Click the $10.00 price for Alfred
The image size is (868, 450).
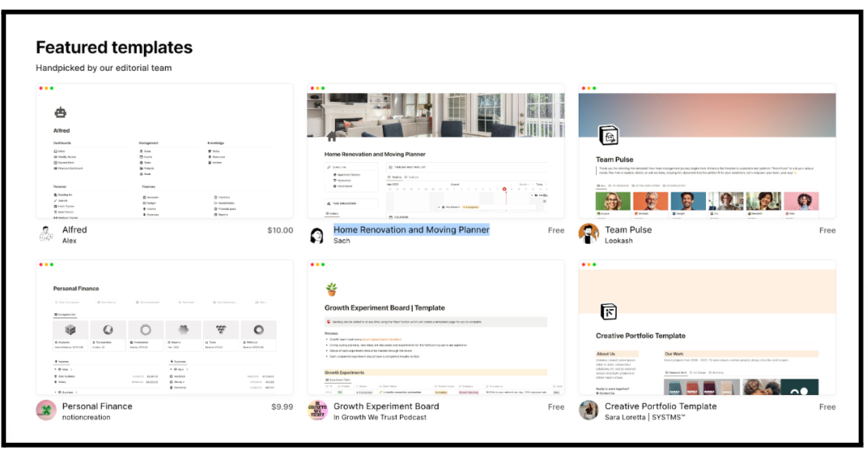pyautogui.click(x=280, y=230)
